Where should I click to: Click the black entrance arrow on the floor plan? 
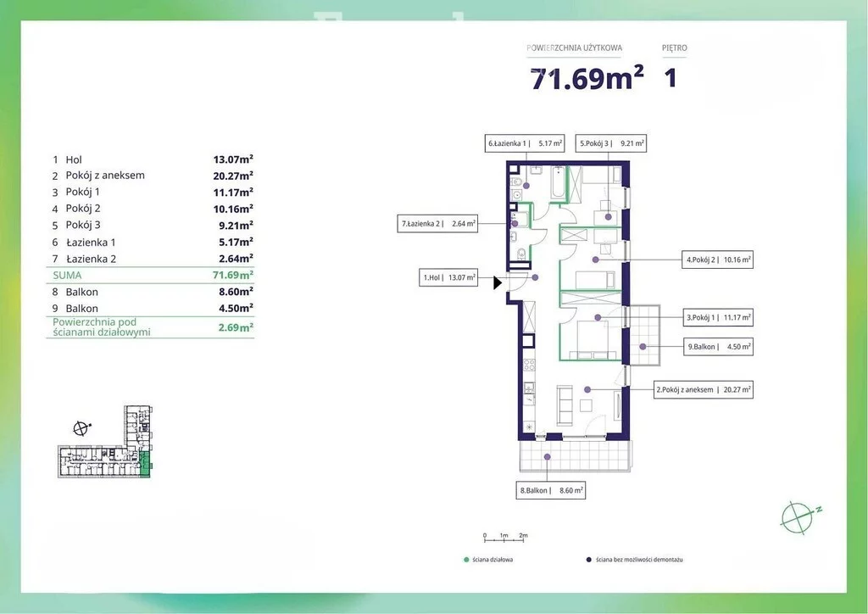point(498,285)
